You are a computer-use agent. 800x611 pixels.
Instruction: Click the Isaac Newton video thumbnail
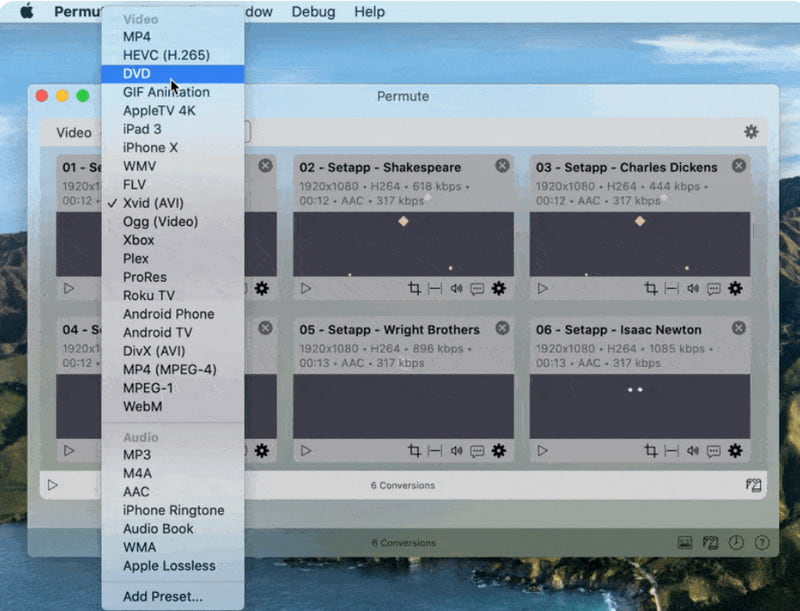click(x=639, y=406)
